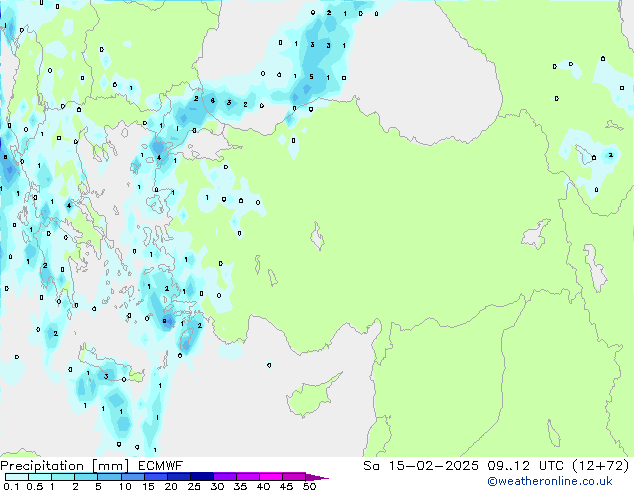The width and height of the screenshot is (634, 490).
Task: Click the "(12+72)" forecast run text
Action: [601, 466]
